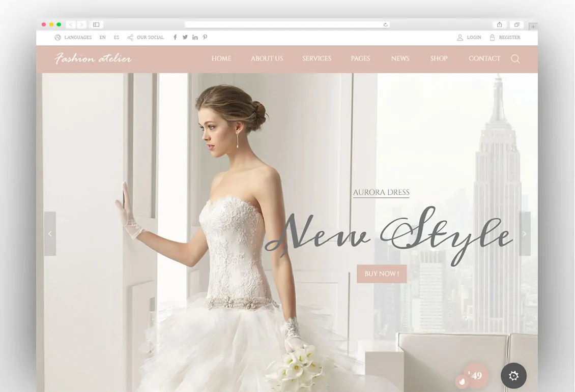Open the About Us menu item
575x392 pixels.
click(x=267, y=58)
